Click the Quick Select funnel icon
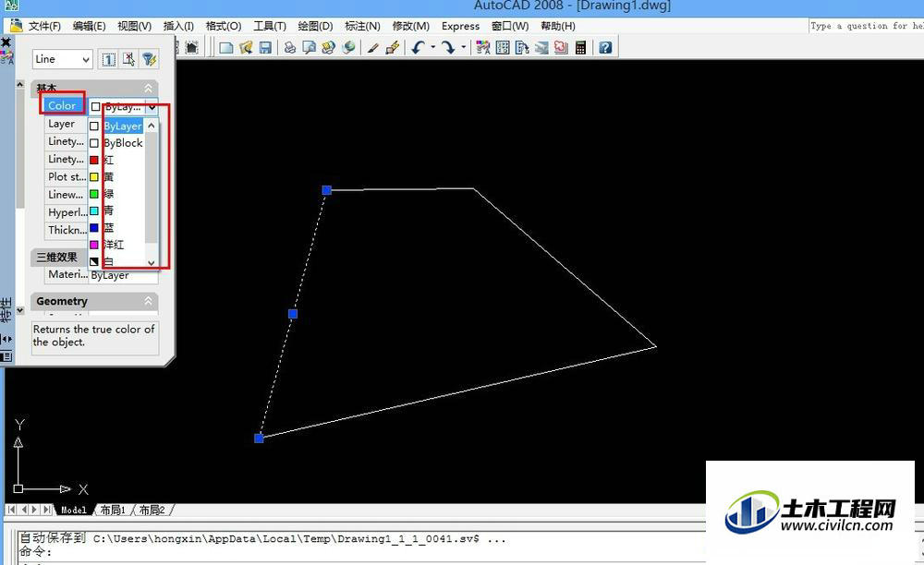 [x=149, y=59]
